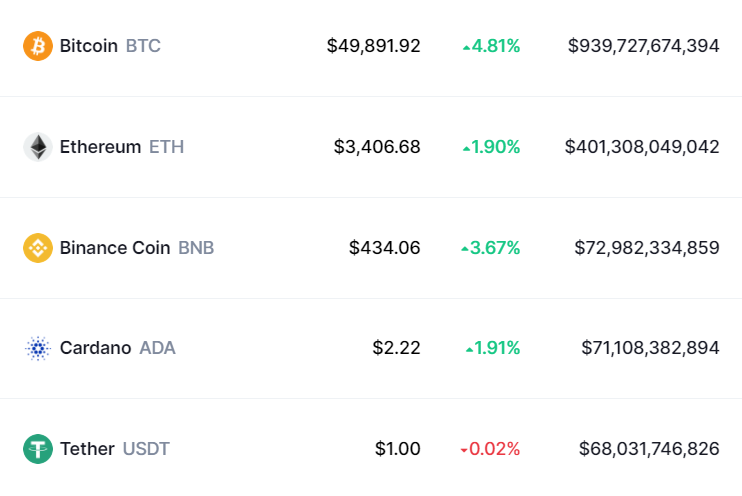Click Binance Coin's 3.67% change value
742x496 pixels.
[x=494, y=248]
